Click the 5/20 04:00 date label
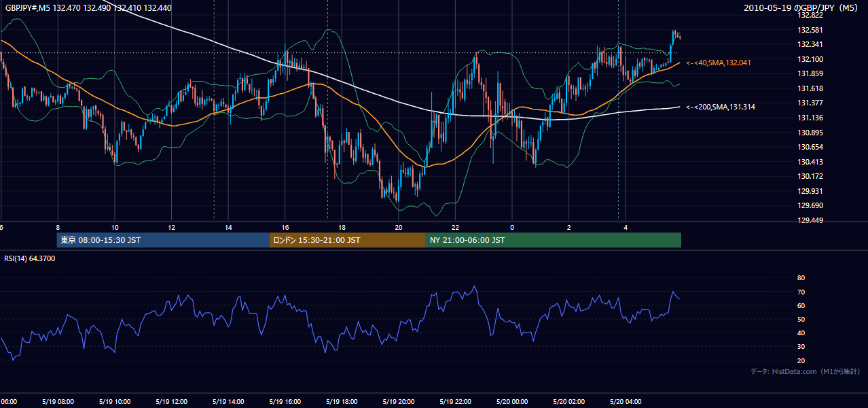This screenshot has height=408, width=868. (x=625, y=402)
